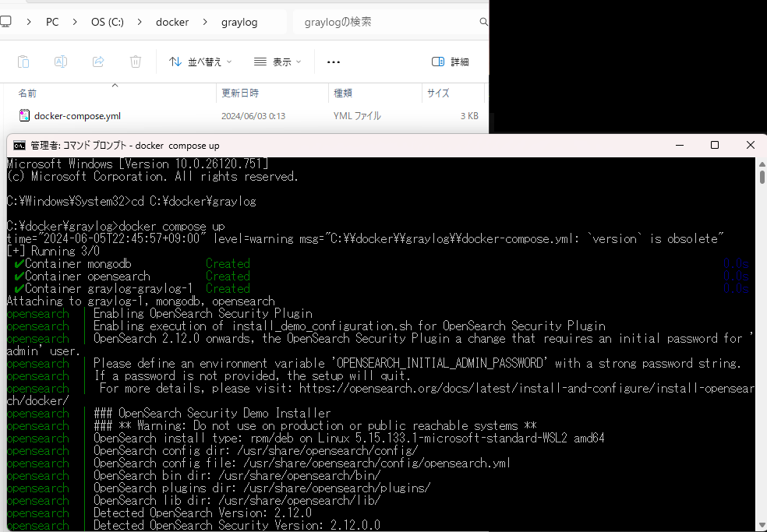
Task: Click 'OPENSEARCH_INITIAL_ADMIN_PASSWORD' text
Action: click(x=440, y=363)
